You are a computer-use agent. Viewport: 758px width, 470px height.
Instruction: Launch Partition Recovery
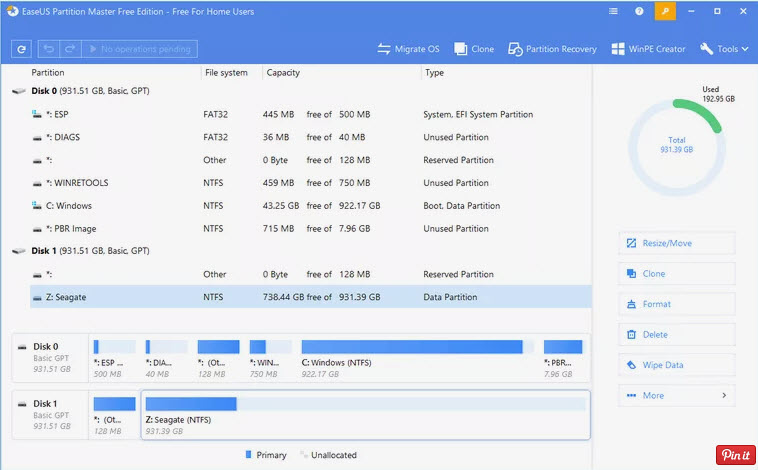tap(552, 49)
